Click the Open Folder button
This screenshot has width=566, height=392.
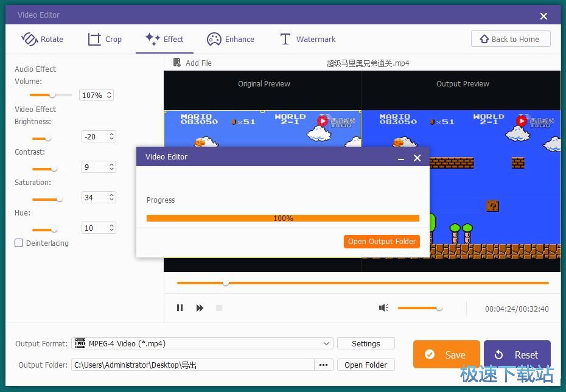366,365
